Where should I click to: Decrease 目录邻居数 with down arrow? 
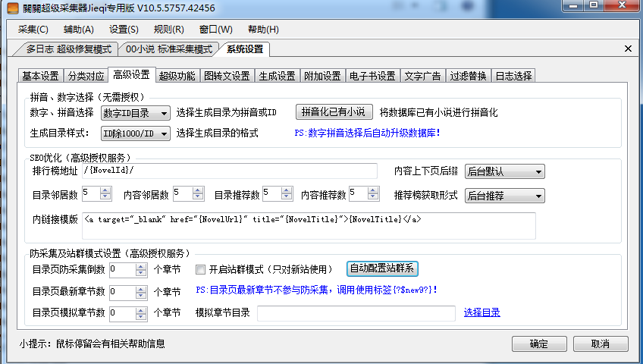pos(105,197)
